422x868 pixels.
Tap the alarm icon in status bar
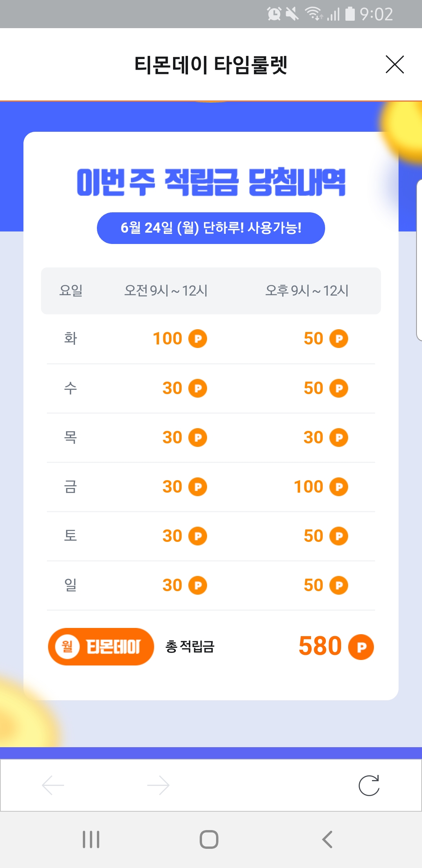coord(274,14)
